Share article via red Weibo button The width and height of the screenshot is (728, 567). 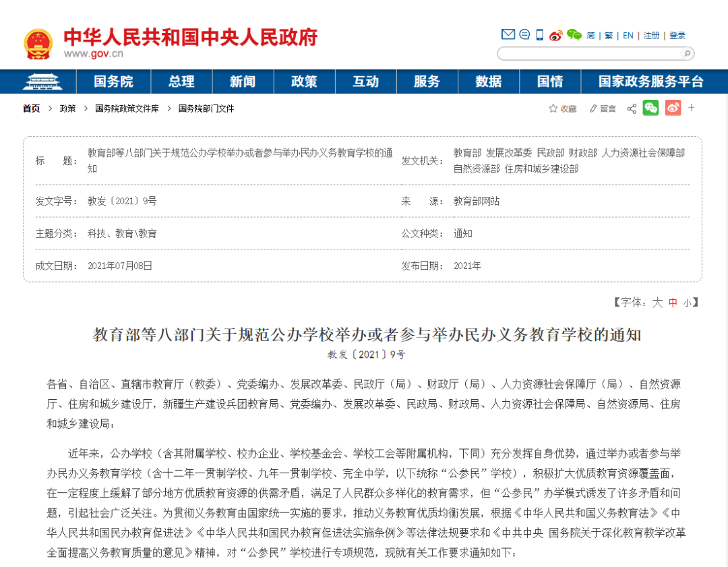(x=673, y=108)
